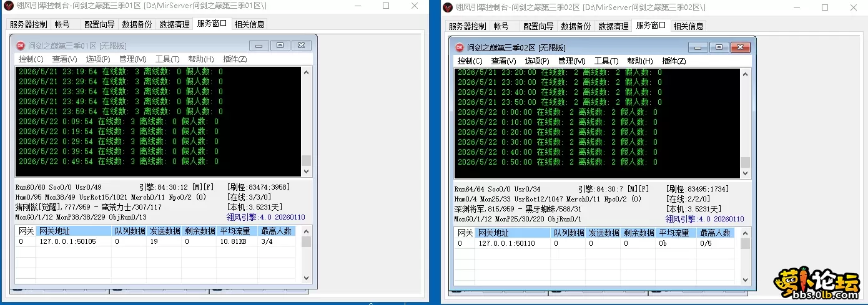
Task: Restore the inner 问剑之巅第三季01区 window
Action: pyautogui.click(x=280, y=46)
